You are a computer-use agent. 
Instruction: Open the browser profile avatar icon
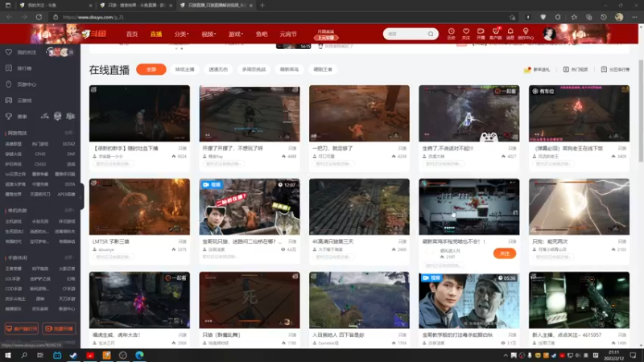(x=619, y=17)
